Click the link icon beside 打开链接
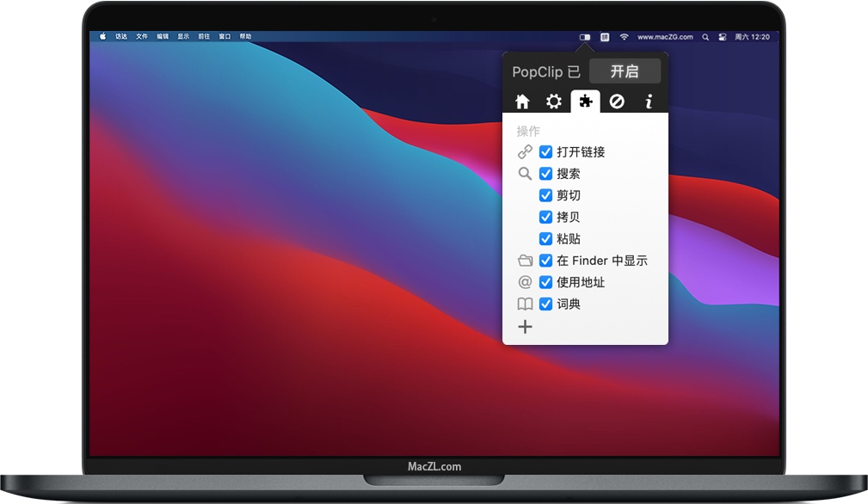The width and height of the screenshot is (868, 504). pyautogui.click(x=525, y=151)
